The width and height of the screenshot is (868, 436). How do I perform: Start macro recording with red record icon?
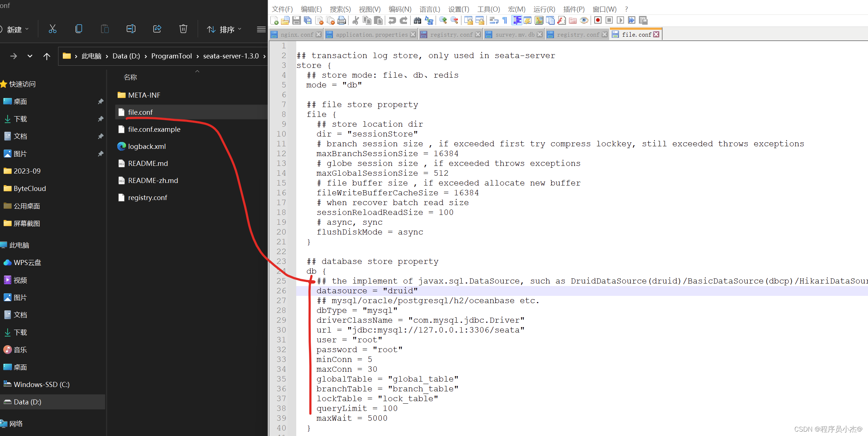click(598, 20)
